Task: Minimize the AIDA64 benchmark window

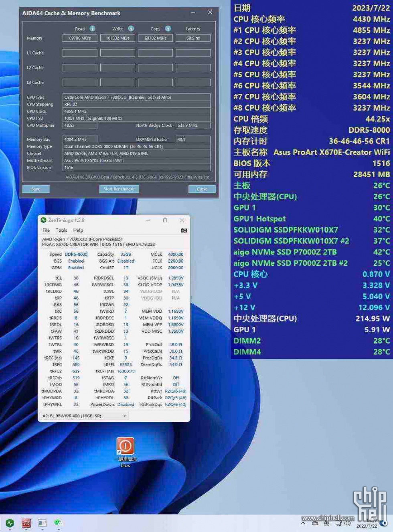Action: point(192,12)
